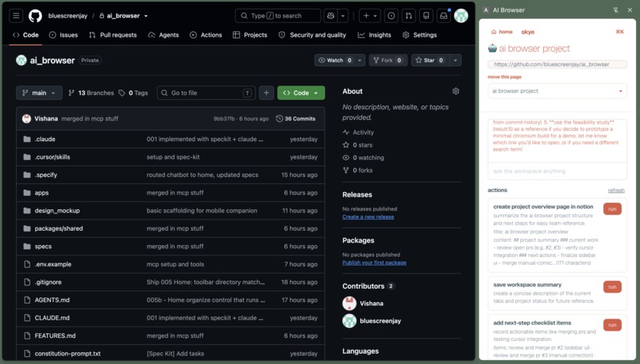Refresh the actions list in AI Browser
Screen dimensions: 640x364
pos(616,190)
